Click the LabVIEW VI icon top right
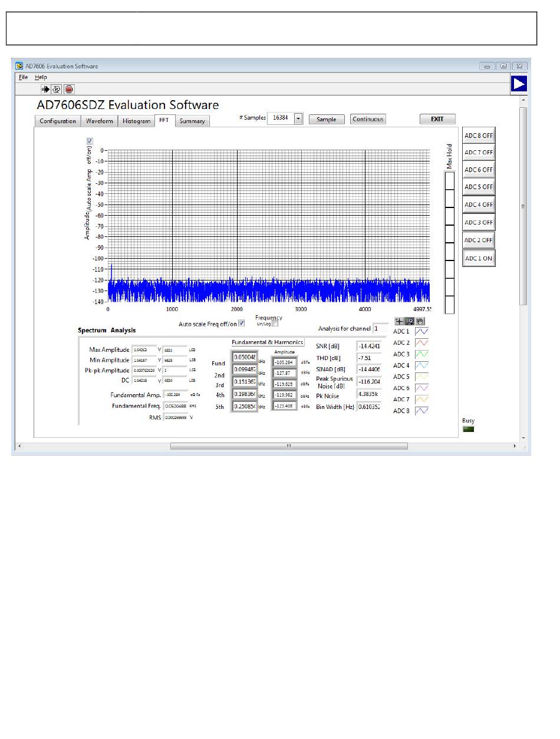This screenshot has height=739, width=560. (x=519, y=84)
